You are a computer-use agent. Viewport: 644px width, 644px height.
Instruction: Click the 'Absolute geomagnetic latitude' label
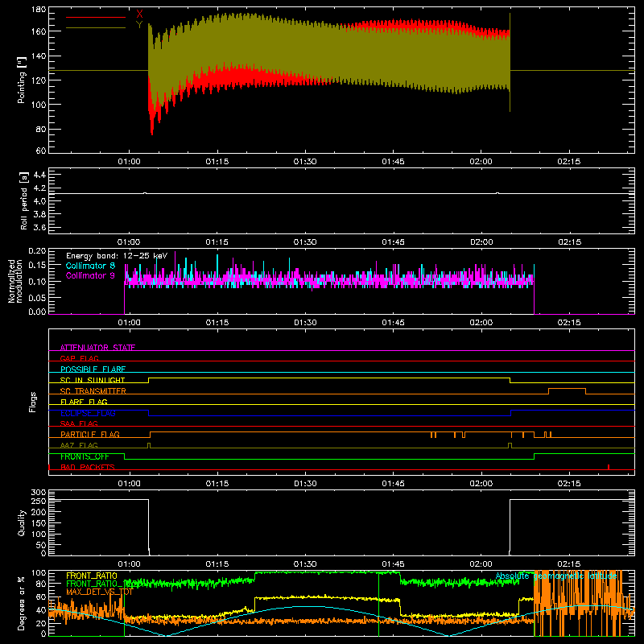pyautogui.click(x=556, y=576)
